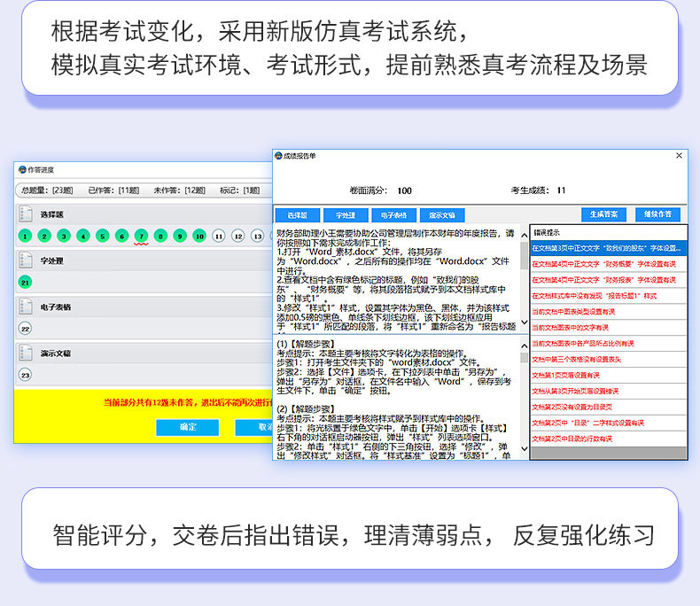Screen dimensions: 700x606
Task: Click the document icon beside 选择题
Action: (26, 214)
